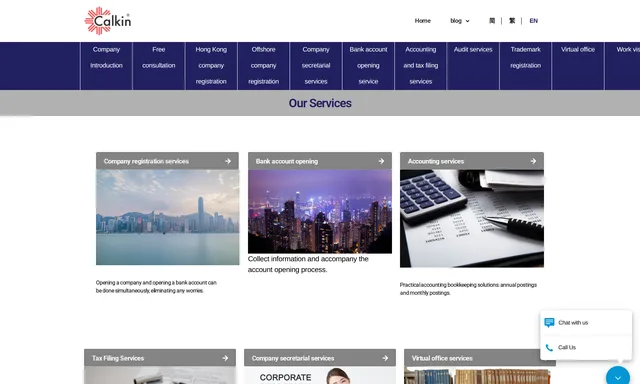
Task: Click Chat with us button
Action: tap(586, 322)
